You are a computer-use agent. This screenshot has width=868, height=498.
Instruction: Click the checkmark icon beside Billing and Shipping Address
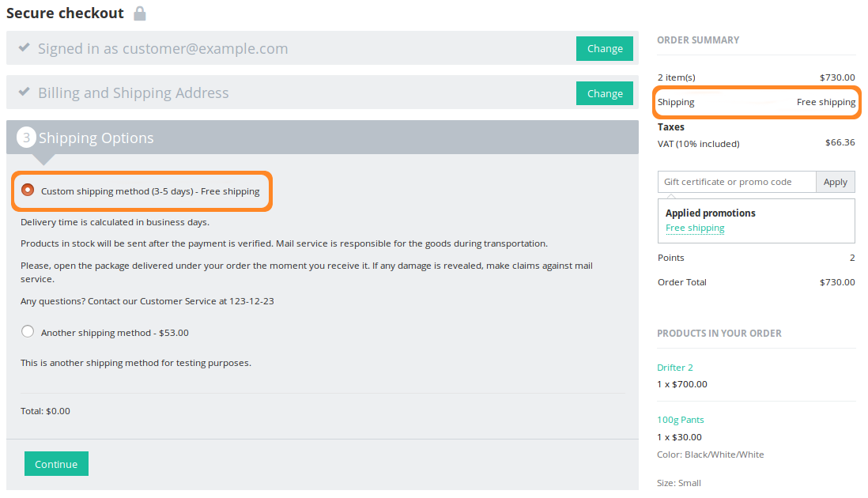[24, 92]
